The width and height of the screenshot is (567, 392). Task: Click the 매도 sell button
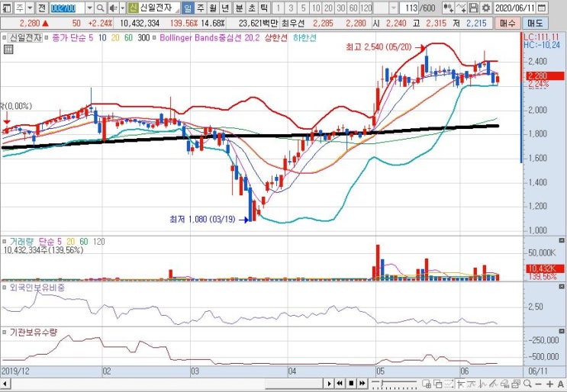click(x=535, y=23)
